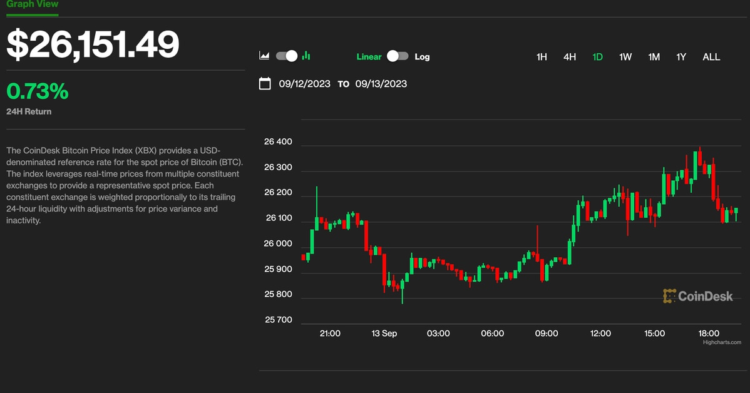The height and width of the screenshot is (393, 750).
Task: Click the 13 Sep x-axis label
Action: click(x=384, y=333)
